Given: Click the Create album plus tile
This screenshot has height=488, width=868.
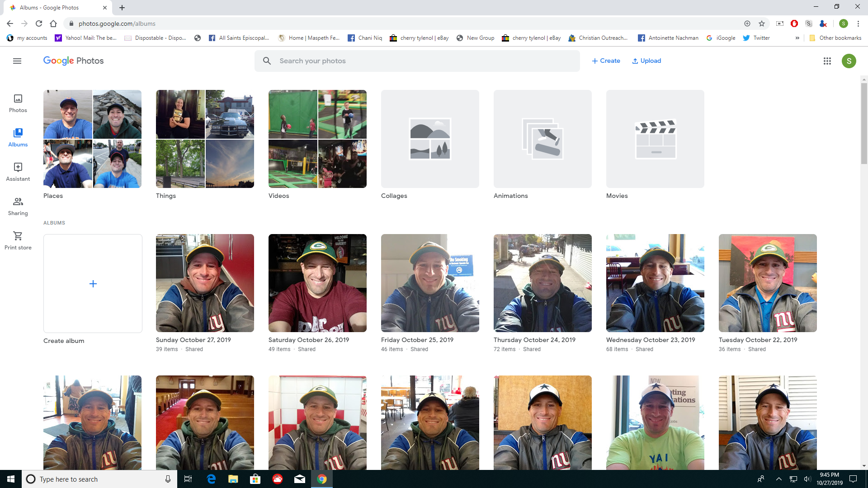Looking at the screenshot, I should pyautogui.click(x=93, y=283).
